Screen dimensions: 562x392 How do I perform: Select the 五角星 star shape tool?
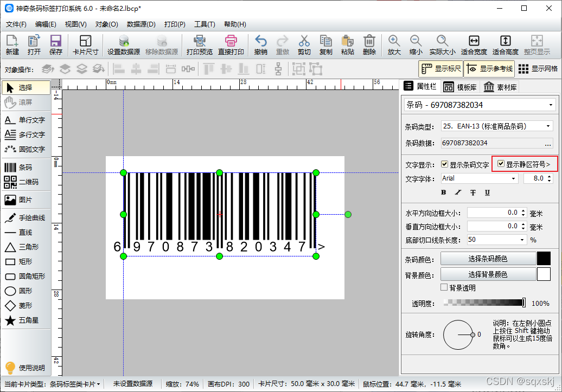point(26,320)
